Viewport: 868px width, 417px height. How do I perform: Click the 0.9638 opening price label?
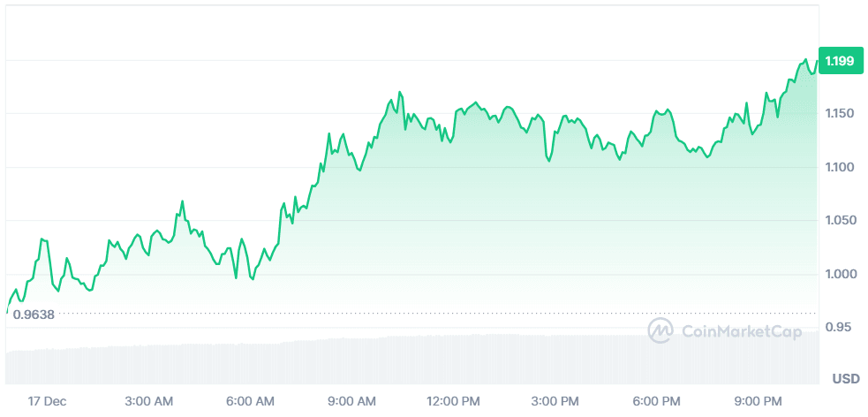coord(34,314)
